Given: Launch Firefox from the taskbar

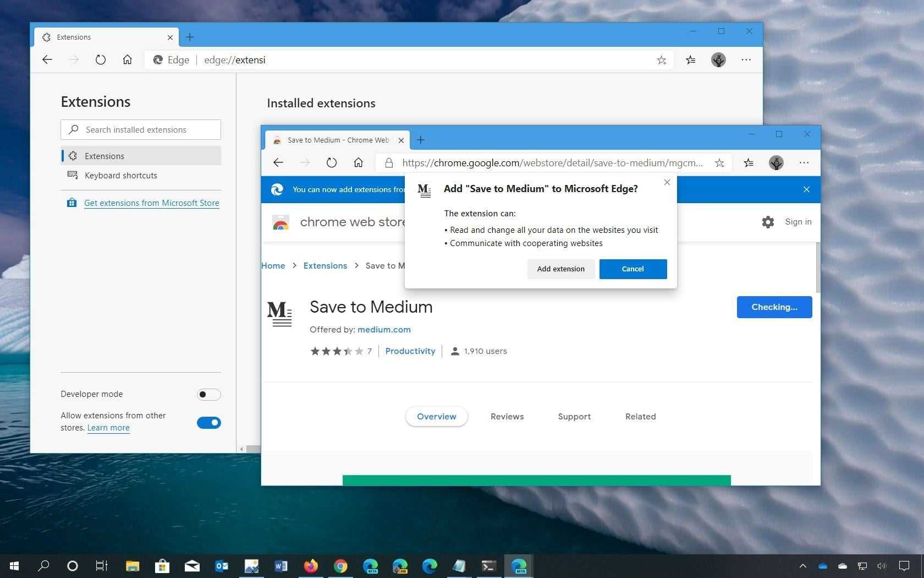Looking at the screenshot, I should 311,566.
